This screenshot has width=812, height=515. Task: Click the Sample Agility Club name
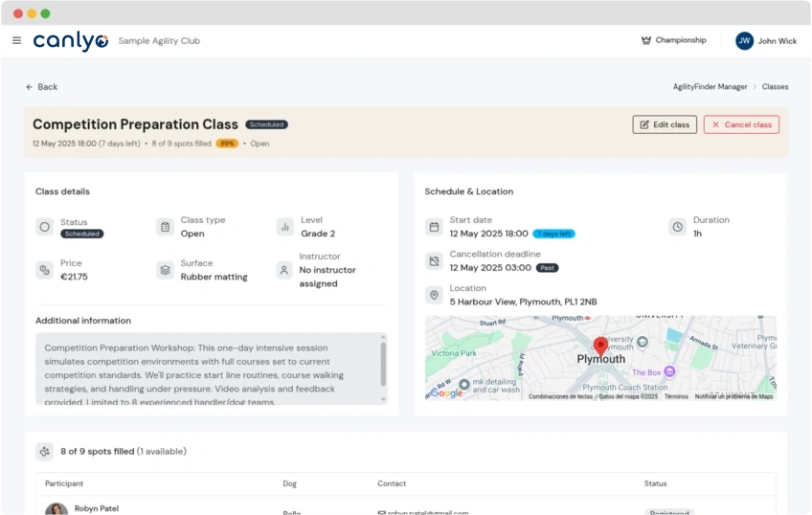point(159,41)
